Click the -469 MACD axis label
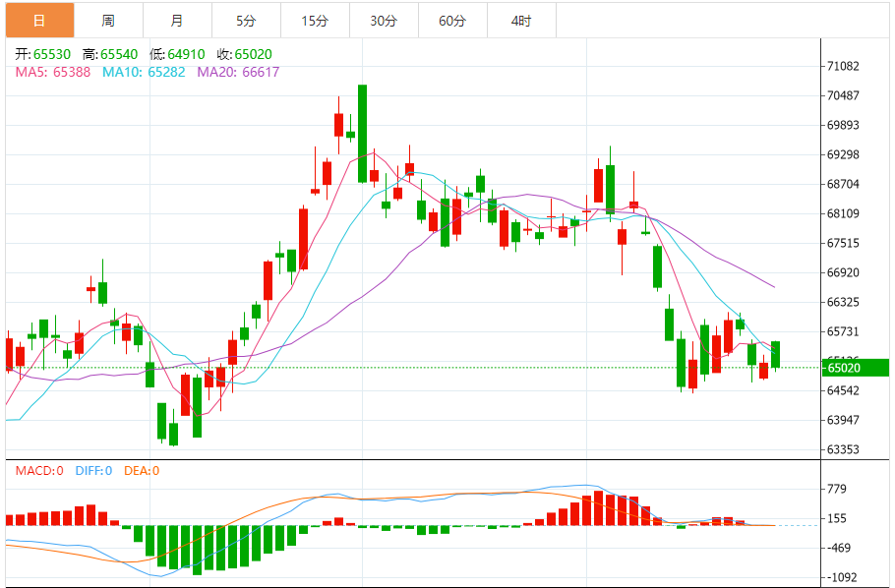The height and width of the screenshot is (588, 895). tap(838, 548)
